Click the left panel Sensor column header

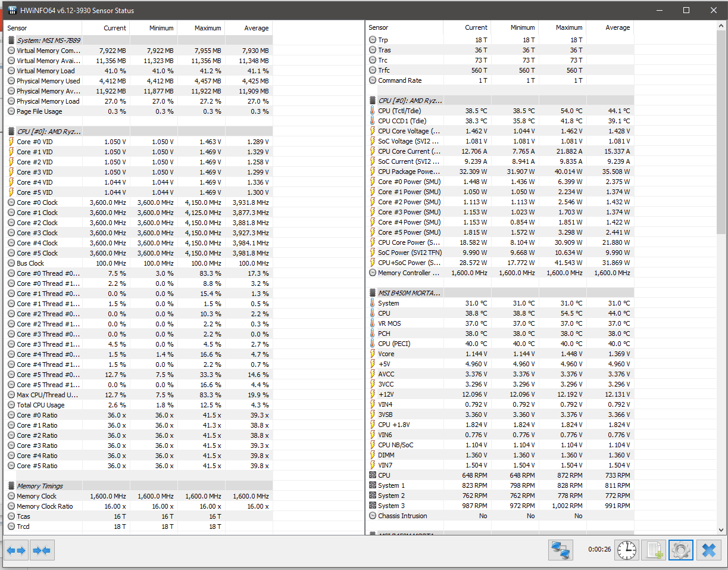point(44,28)
